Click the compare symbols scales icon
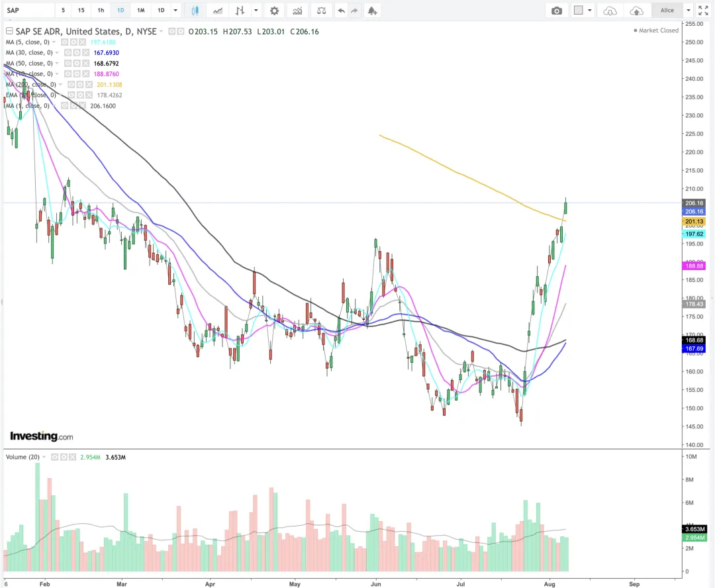 (x=322, y=11)
